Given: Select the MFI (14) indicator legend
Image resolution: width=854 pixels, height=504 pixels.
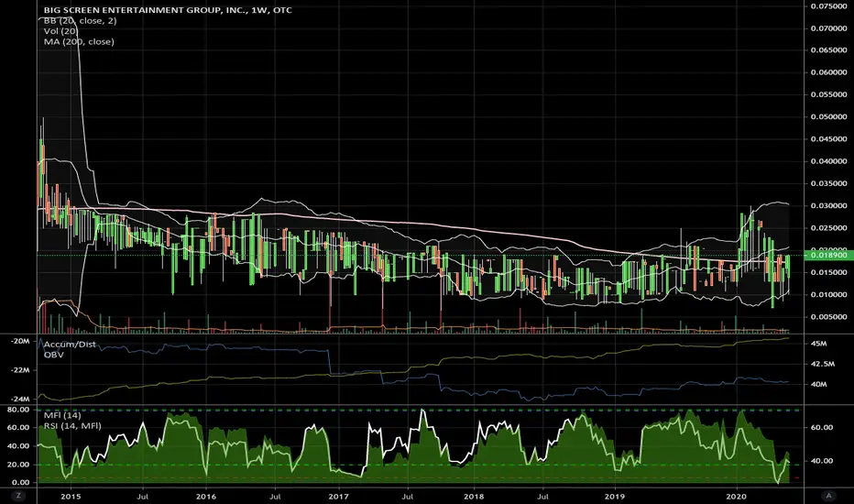Looking at the screenshot, I should pyautogui.click(x=62, y=415).
